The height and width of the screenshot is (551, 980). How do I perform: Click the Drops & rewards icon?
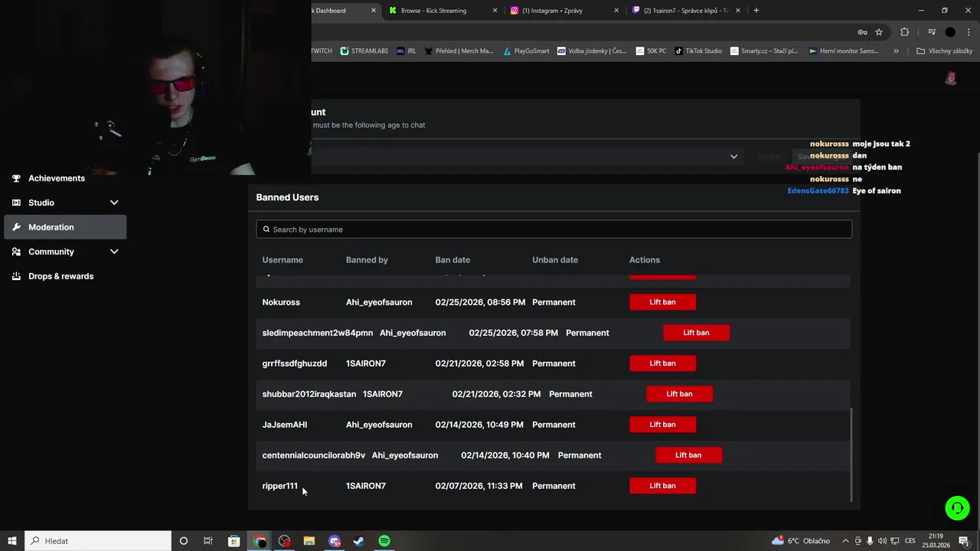(x=16, y=276)
